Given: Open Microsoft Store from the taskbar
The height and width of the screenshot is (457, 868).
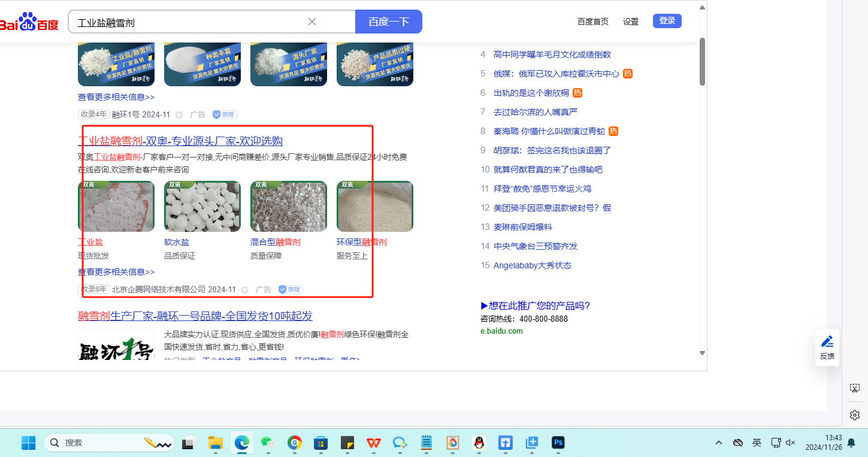Looking at the screenshot, I should coord(320,443).
